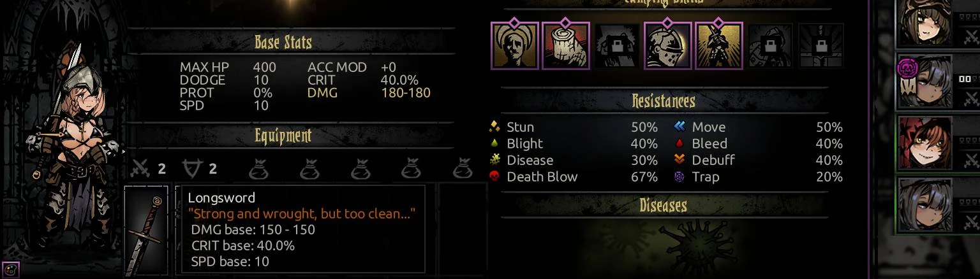Click the armor level shield icon
Screen dimensions: 980x279
(x=192, y=168)
